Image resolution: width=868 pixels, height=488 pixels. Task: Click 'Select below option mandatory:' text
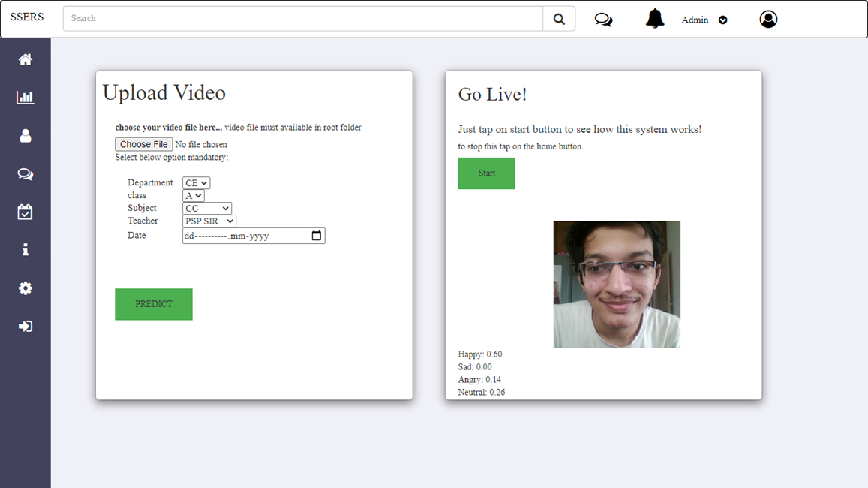(x=172, y=158)
